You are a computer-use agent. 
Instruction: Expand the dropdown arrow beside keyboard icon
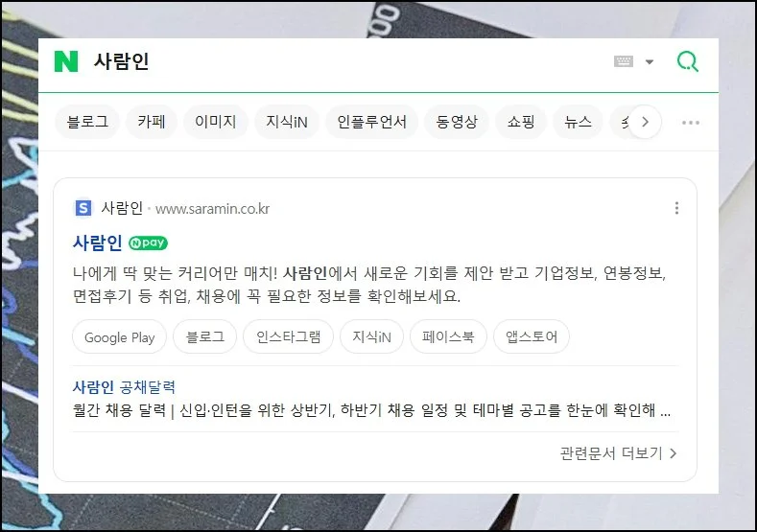[x=650, y=61]
